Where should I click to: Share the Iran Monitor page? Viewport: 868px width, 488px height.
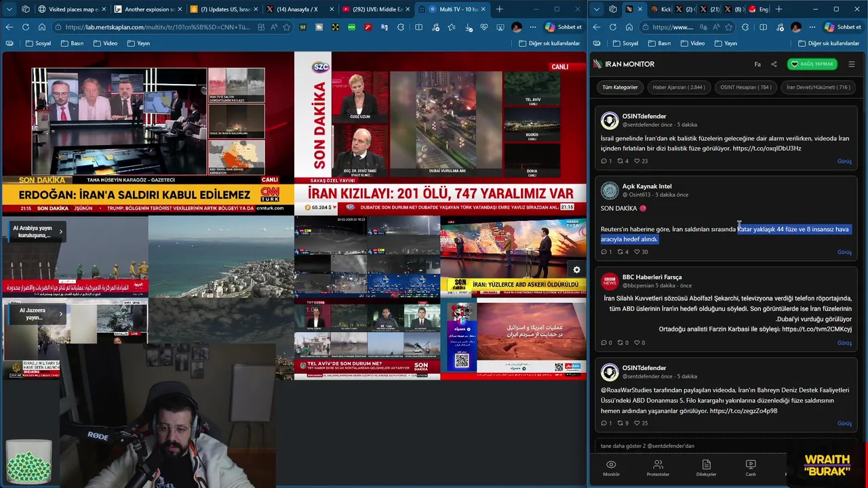(774, 64)
